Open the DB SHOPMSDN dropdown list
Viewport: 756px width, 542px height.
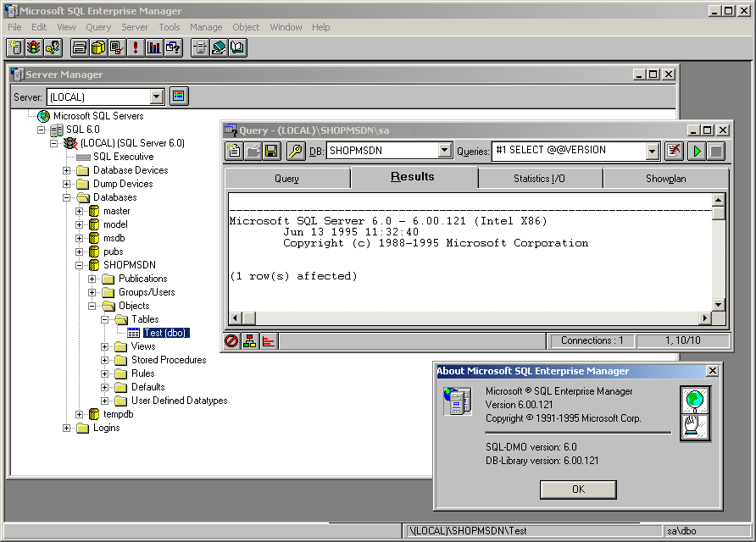pos(445,151)
